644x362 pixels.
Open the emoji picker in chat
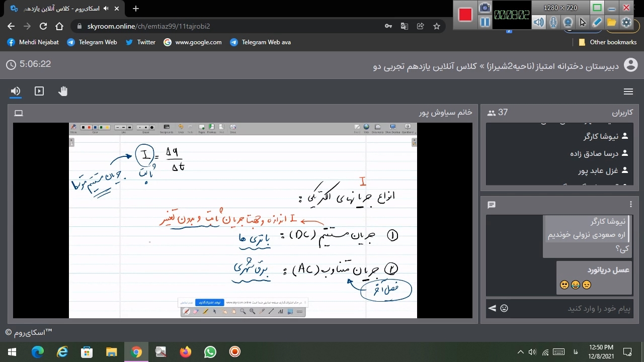(504, 308)
